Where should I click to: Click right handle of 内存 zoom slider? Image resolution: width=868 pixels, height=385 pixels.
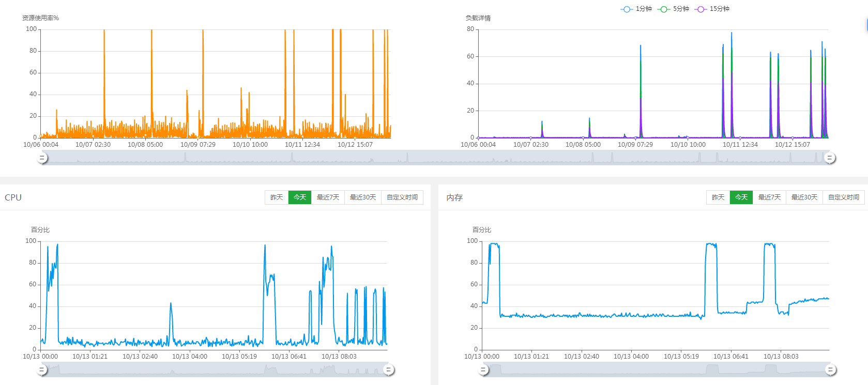point(830,369)
